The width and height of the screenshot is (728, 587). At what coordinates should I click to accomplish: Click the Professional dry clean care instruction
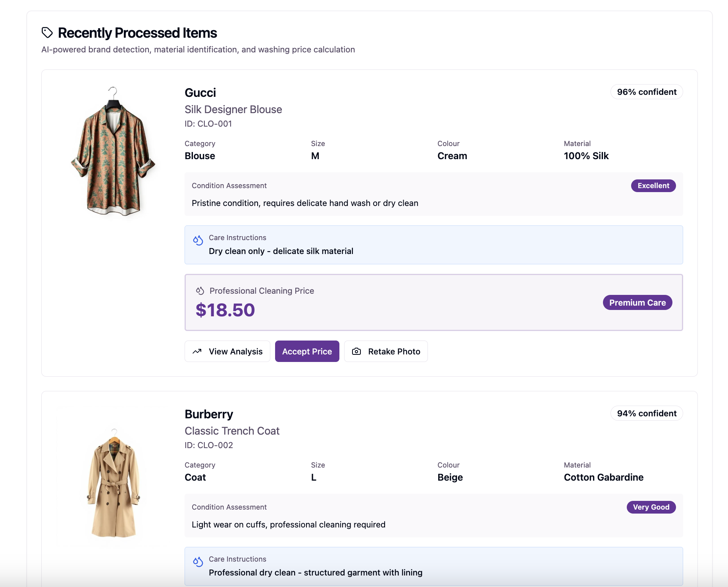[316, 573]
